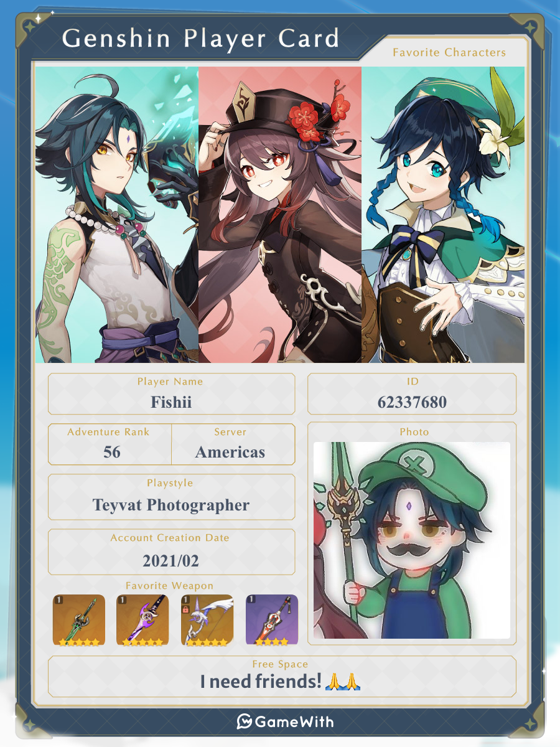The height and width of the screenshot is (747, 560).
Task: Click the praying hands emoji in Free Space
Action: pos(343,682)
